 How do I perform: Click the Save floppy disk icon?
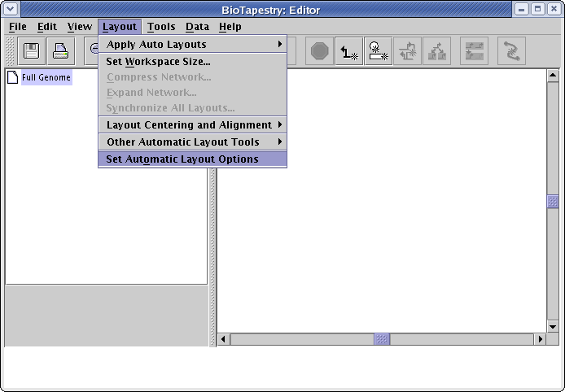tap(32, 51)
